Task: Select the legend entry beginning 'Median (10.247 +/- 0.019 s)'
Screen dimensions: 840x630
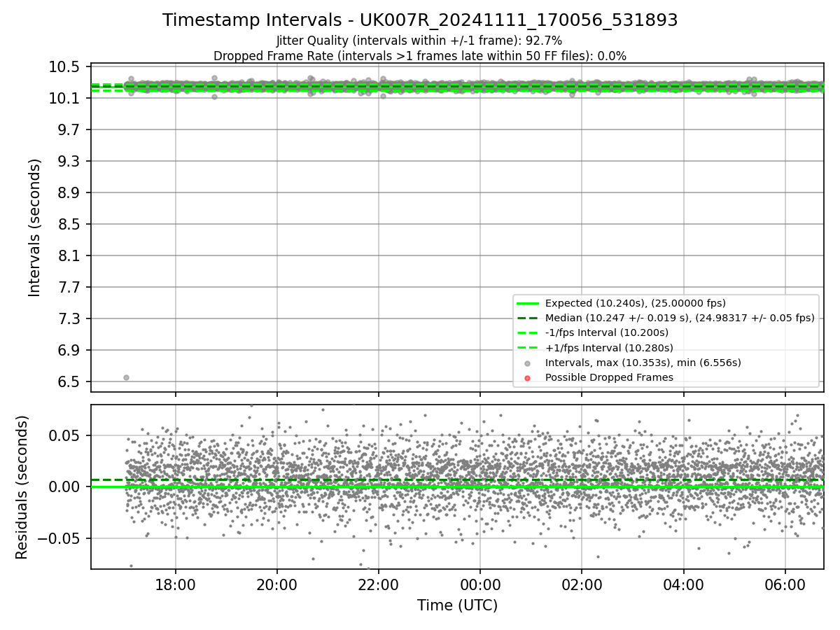Action: coord(680,318)
